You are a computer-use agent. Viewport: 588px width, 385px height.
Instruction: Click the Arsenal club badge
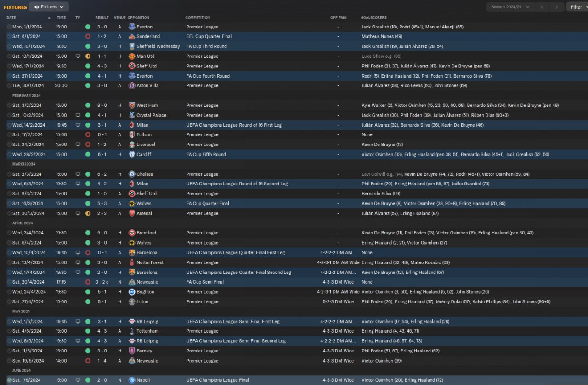click(x=132, y=213)
